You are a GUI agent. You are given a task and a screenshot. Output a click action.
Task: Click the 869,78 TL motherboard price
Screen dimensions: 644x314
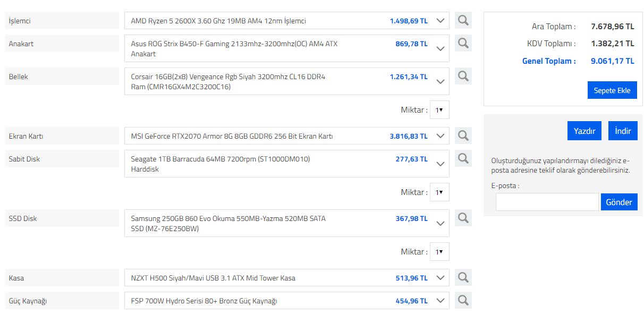[x=411, y=44]
